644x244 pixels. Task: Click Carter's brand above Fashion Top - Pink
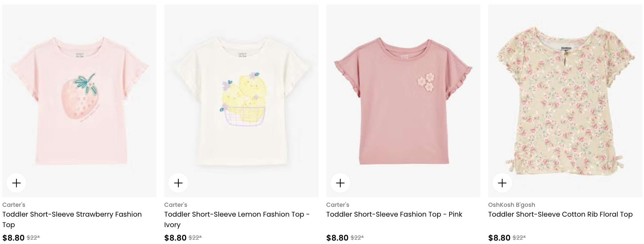338,205
